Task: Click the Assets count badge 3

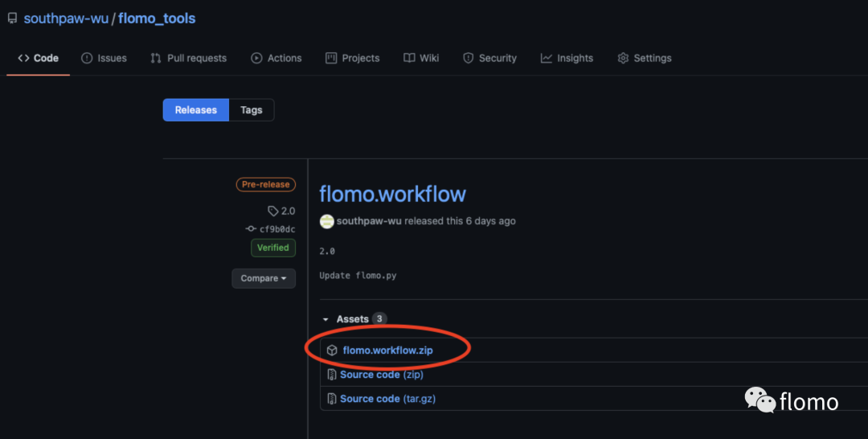Action: 379,319
